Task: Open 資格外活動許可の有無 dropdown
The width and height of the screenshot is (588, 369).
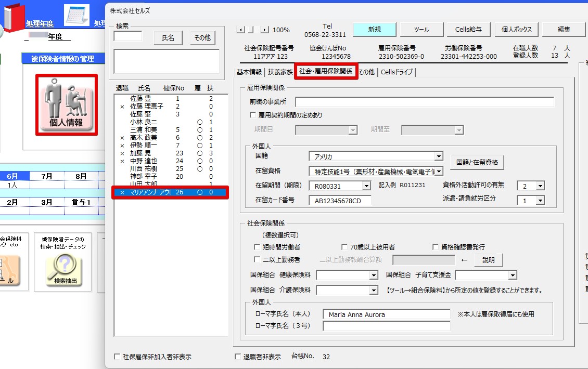Action: click(x=540, y=186)
